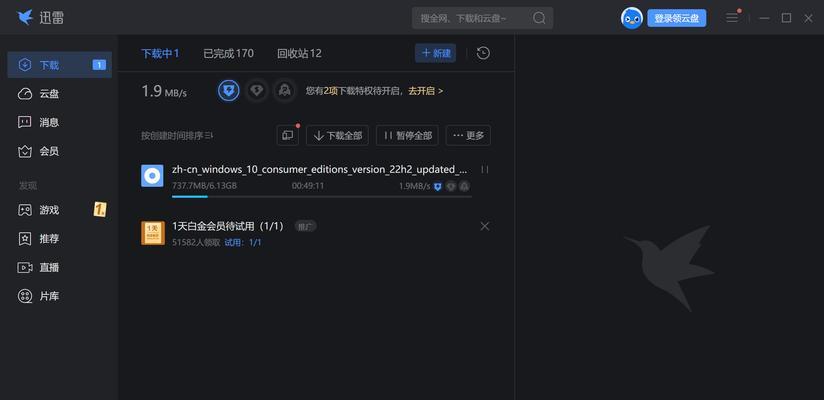Toggle multi-select tasks icon
Screen dimensions: 824x400
(287, 135)
